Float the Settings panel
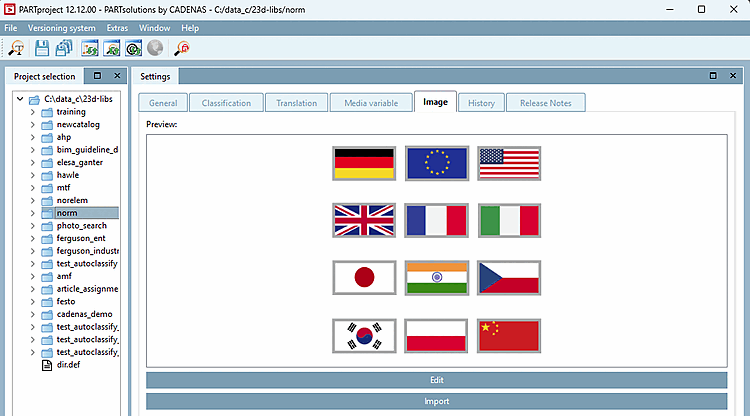 click(713, 76)
